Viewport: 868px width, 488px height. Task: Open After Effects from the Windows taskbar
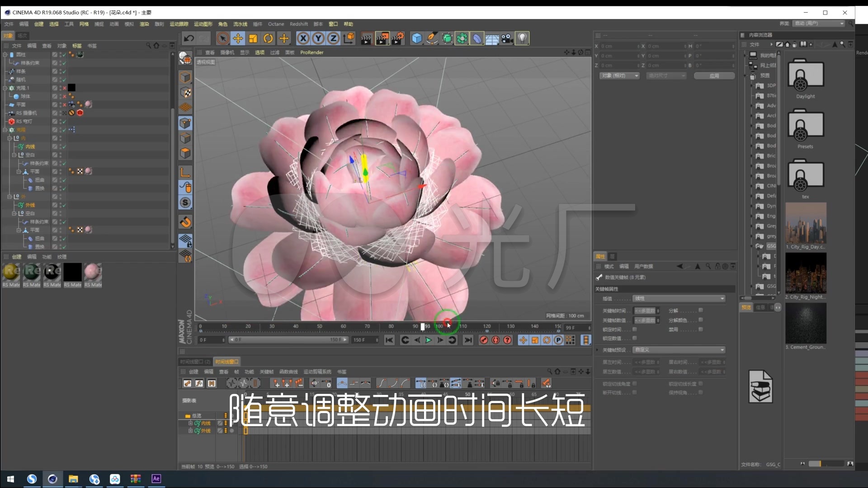click(x=156, y=479)
